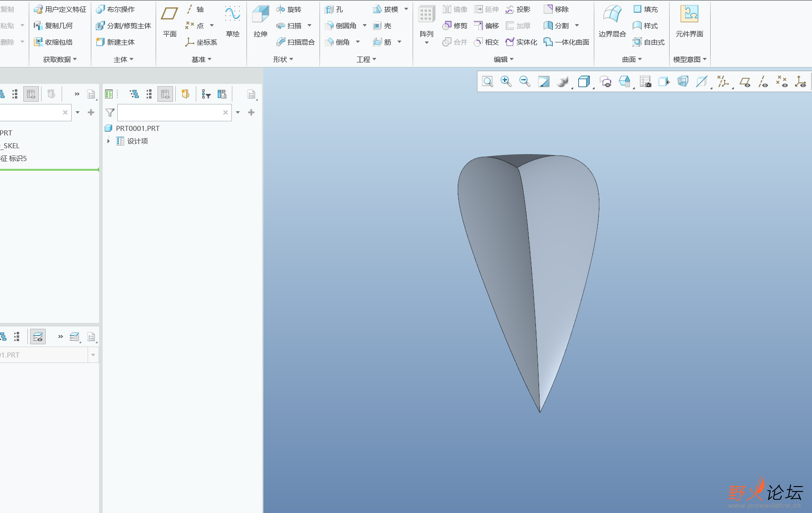Image resolution: width=812 pixels, height=513 pixels.
Task: Click the Zoom In magnifier icon
Action: (x=506, y=81)
